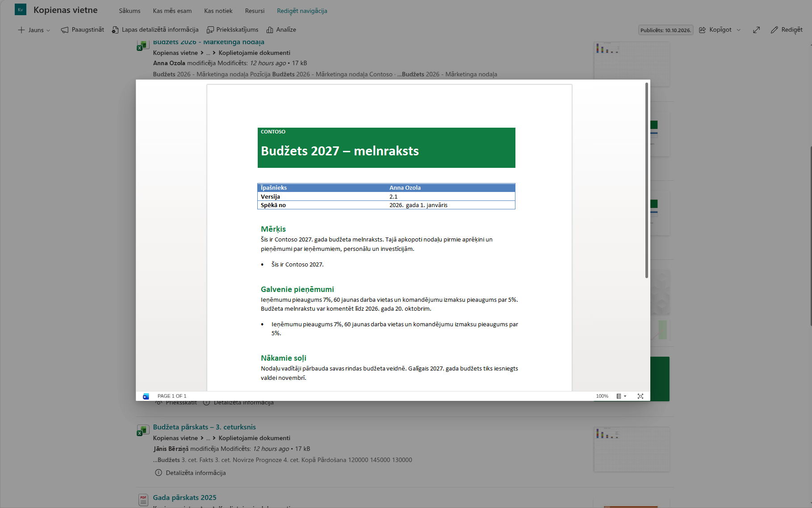Click the Publicēts: 10.10.2026. status label
The image size is (812, 508).
[x=666, y=30]
